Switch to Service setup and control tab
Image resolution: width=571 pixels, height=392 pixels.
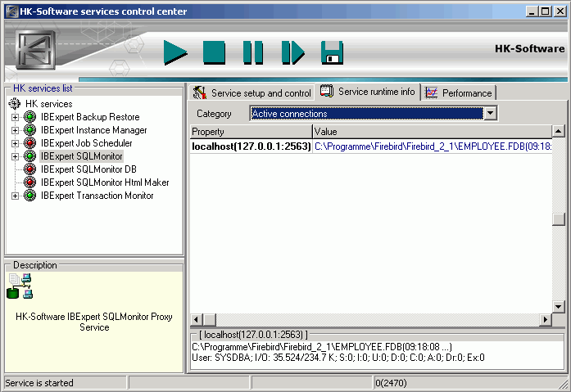tap(252, 93)
